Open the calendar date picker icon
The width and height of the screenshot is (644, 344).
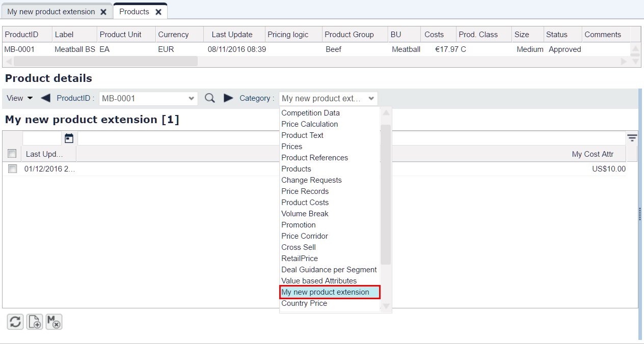pos(69,138)
